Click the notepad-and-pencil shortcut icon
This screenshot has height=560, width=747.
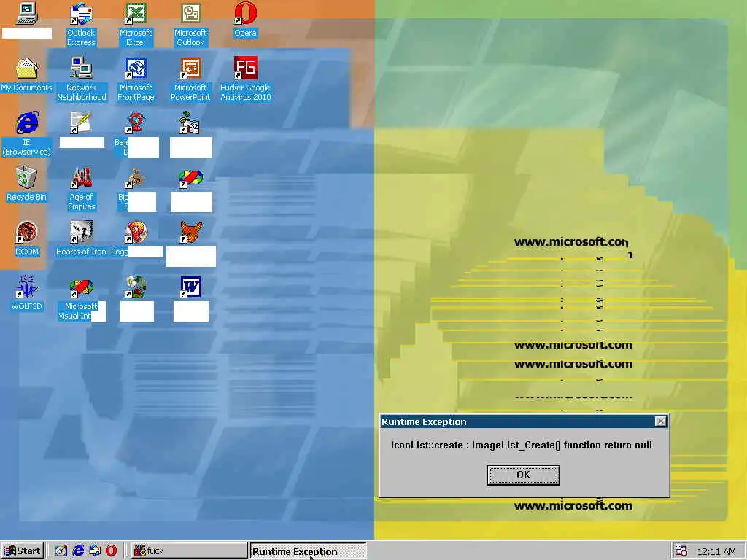click(x=81, y=122)
